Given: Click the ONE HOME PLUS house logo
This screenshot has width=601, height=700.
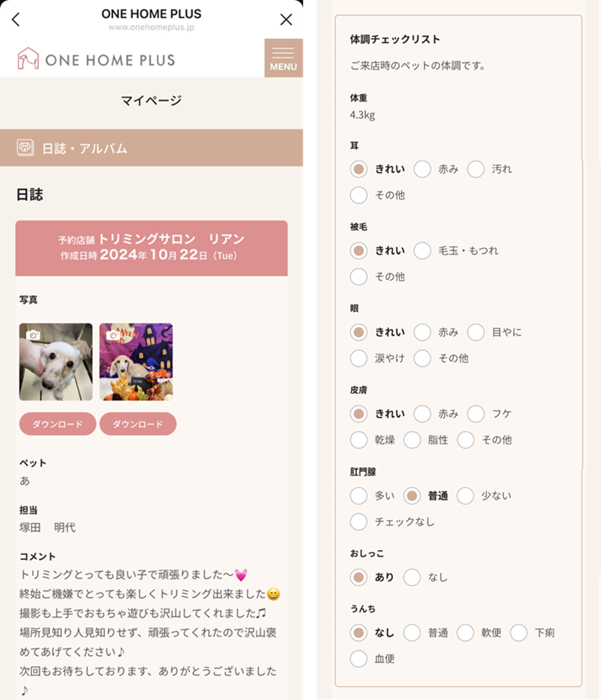Looking at the screenshot, I should click(28, 59).
